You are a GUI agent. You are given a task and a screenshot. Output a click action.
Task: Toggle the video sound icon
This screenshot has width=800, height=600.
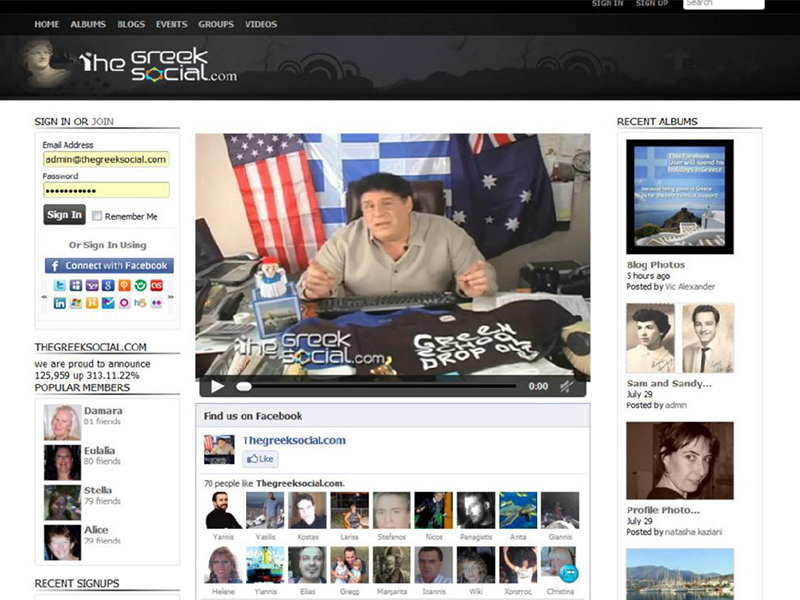(566, 386)
